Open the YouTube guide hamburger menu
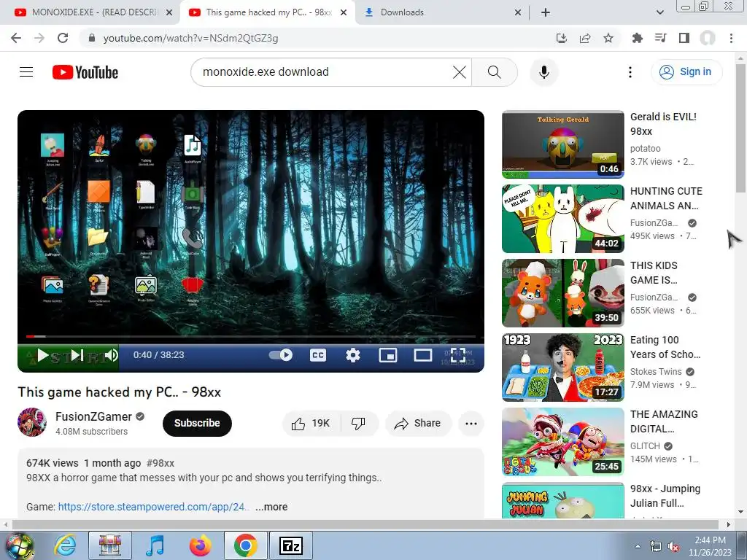747x560 pixels. click(26, 72)
